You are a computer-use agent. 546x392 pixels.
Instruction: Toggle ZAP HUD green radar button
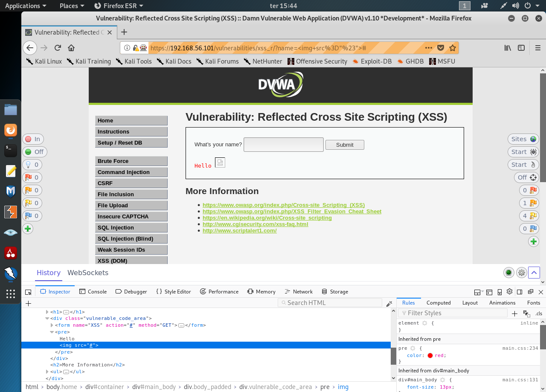(x=508, y=273)
